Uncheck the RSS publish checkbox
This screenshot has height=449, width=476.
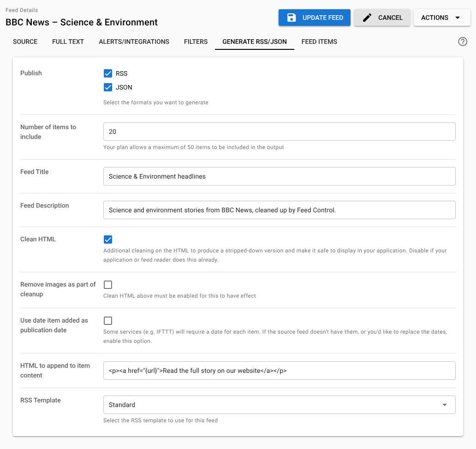click(x=108, y=73)
